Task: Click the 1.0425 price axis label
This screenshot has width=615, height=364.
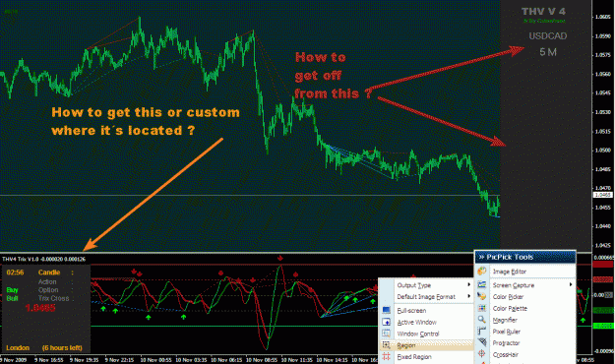Action: [603, 246]
